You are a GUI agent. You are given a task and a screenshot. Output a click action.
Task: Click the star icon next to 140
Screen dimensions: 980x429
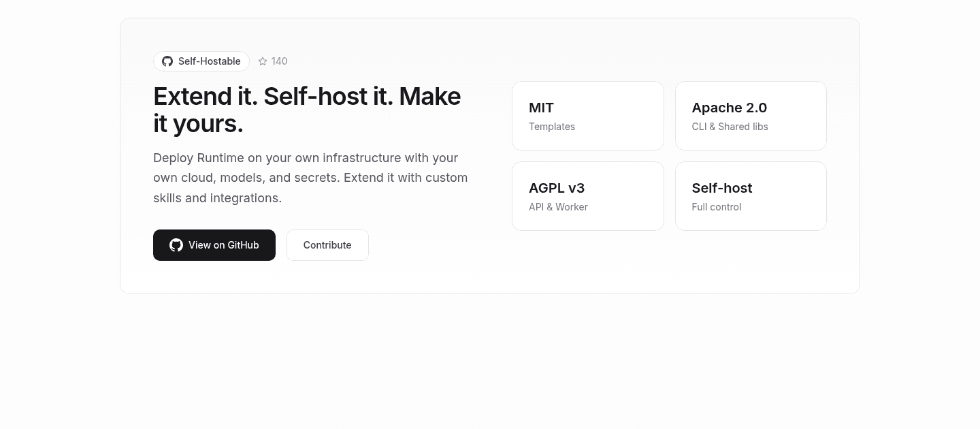click(263, 61)
